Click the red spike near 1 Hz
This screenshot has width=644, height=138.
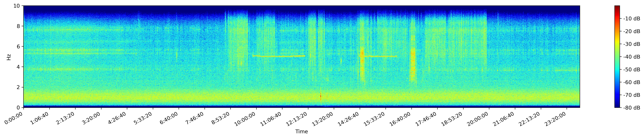(x=320, y=96)
